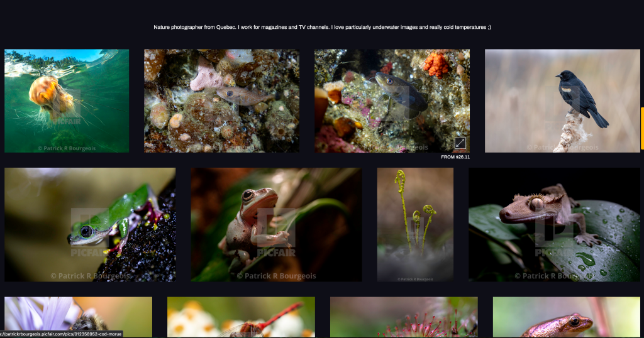The width and height of the screenshot is (644, 338).
Task: Open the green tree frog photo
Action: pyautogui.click(x=90, y=224)
